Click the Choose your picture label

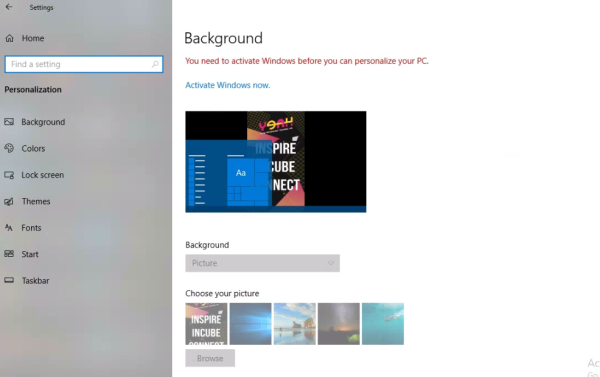pyautogui.click(x=222, y=294)
